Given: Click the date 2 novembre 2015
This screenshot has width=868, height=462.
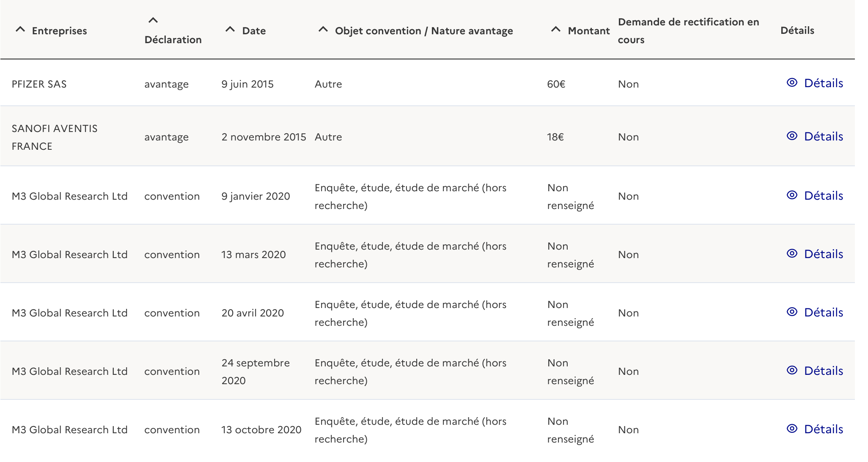Looking at the screenshot, I should [264, 137].
